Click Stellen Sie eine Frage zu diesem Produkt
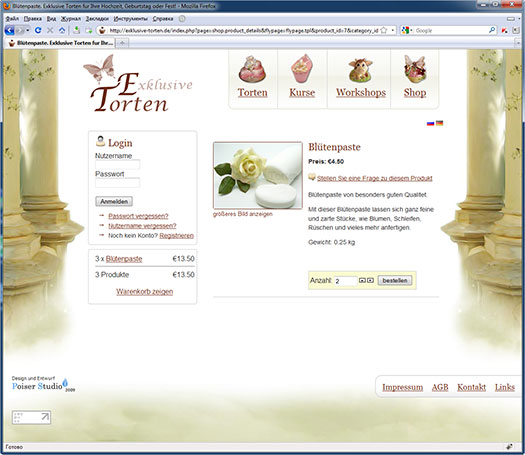Screen dimensions: 525x455 [x=375, y=178]
